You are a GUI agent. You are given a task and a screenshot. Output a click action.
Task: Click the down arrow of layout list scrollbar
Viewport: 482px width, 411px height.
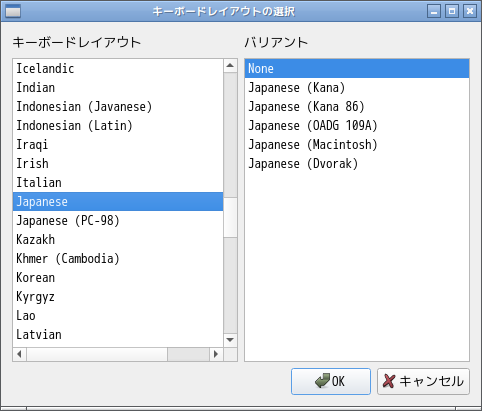coord(230,340)
